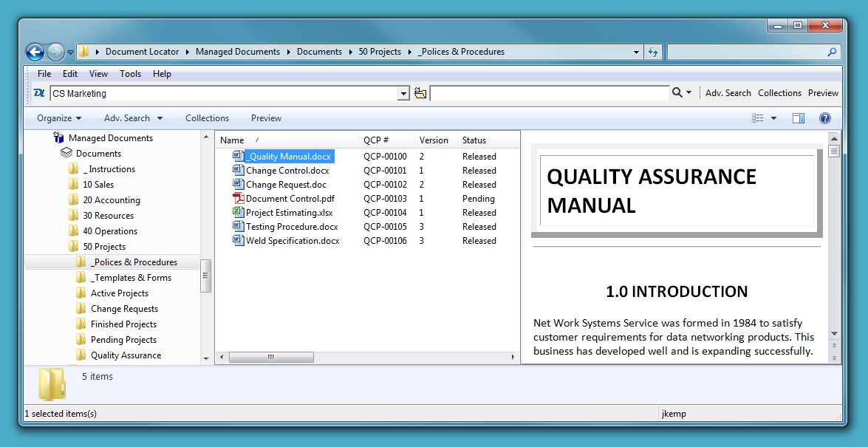Click the Collections toolbar button
Screen dimensions: 868x447
coord(207,118)
